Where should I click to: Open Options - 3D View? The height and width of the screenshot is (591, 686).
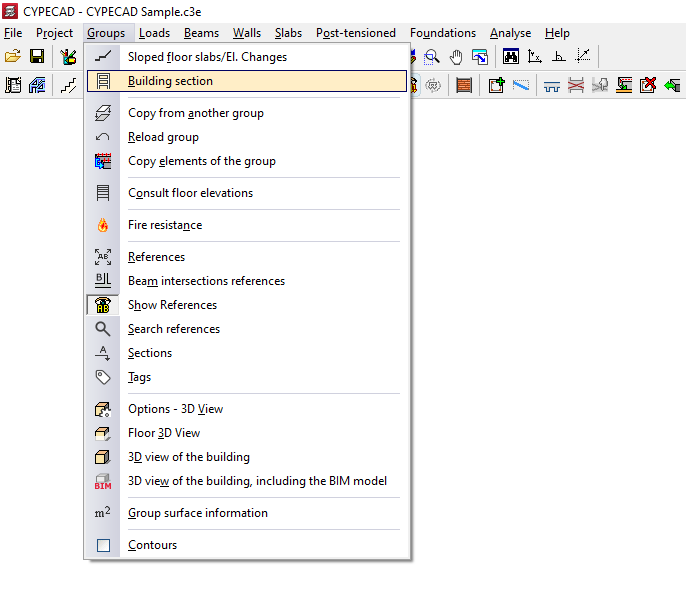pyautogui.click(x=247, y=409)
